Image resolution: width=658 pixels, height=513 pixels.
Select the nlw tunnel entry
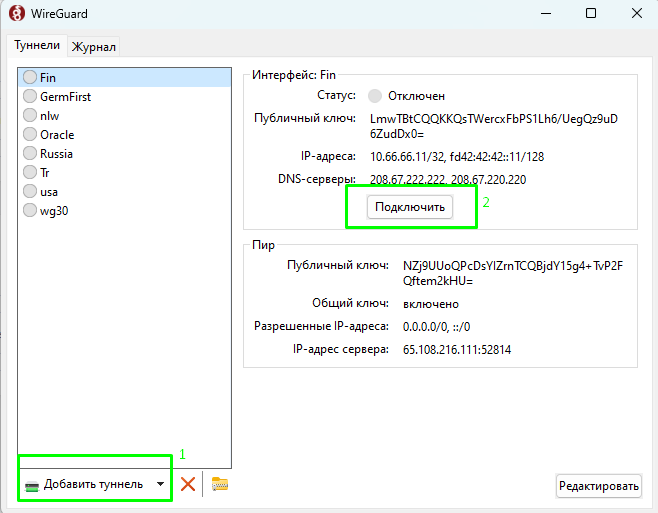[x=50, y=116]
